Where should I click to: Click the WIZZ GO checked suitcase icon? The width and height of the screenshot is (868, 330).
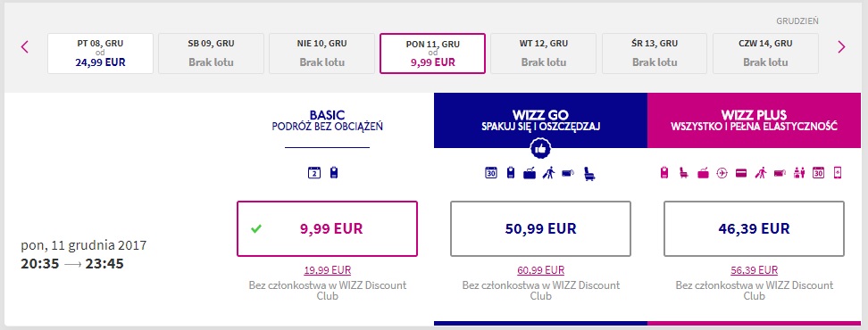(530, 174)
